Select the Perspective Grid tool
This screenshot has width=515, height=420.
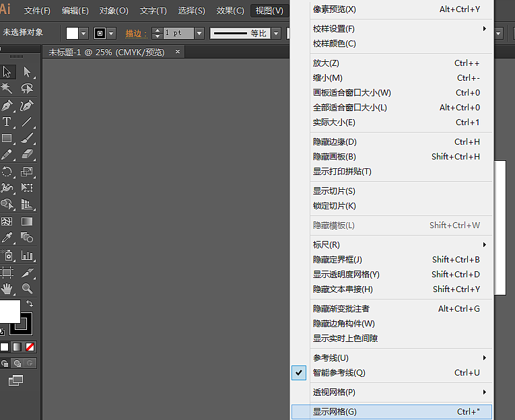pyautogui.click(x=27, y=204)
